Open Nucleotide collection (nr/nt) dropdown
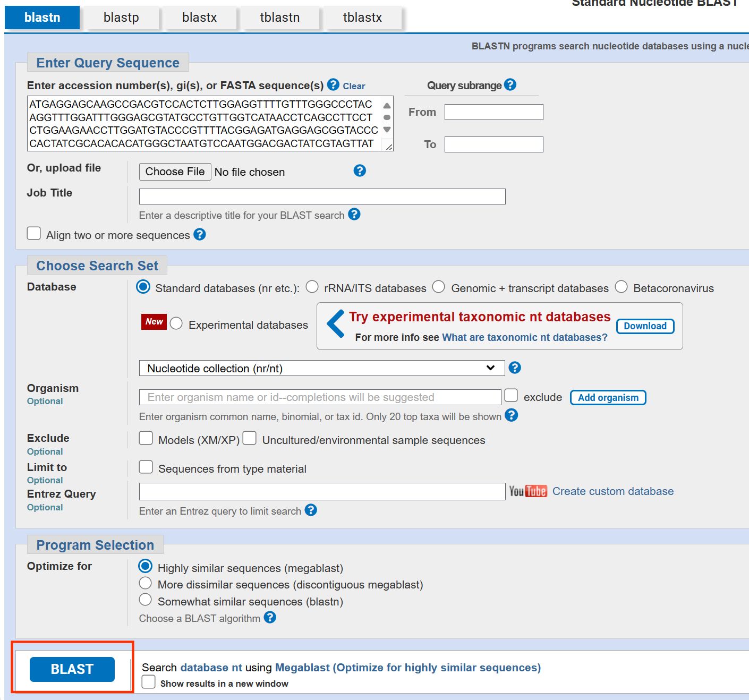This screenshot has height=700, width=749. 322,368
